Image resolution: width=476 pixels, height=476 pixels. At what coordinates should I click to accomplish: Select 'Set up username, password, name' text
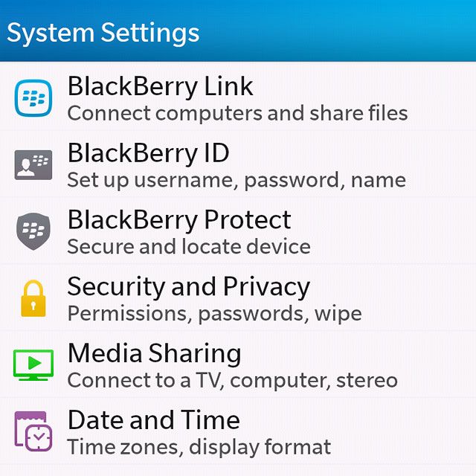[237, 181]
